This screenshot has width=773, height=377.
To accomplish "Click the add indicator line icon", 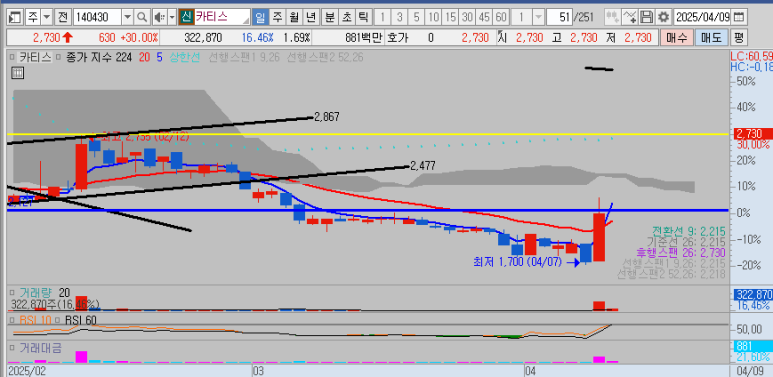I will click(630, 18).
